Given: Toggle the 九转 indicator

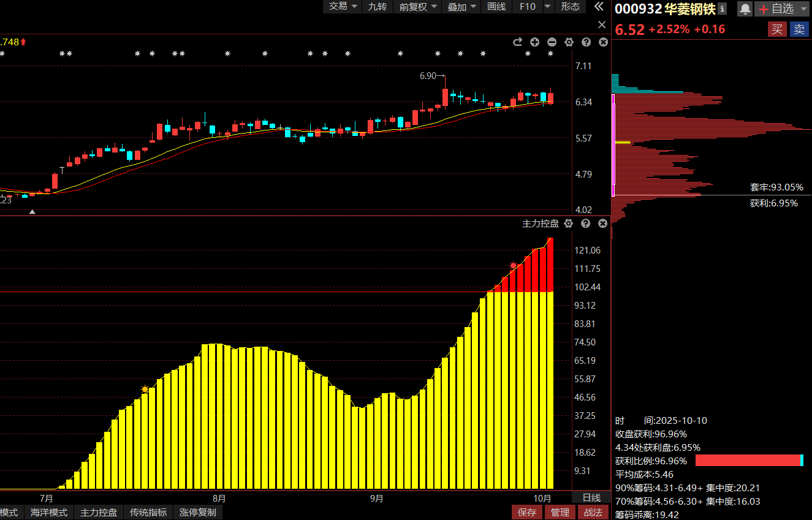Looking at the screenshot, I should pyautogui.click(x=377, y=7).
